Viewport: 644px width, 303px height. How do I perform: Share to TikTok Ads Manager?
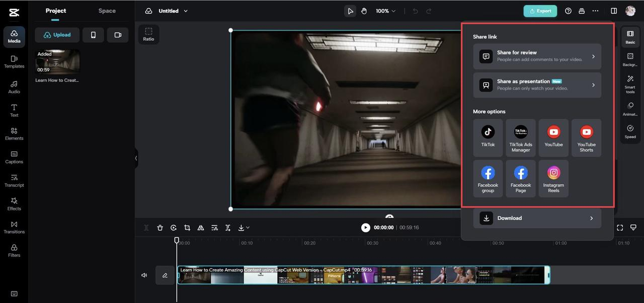click(x=521, y=137)
